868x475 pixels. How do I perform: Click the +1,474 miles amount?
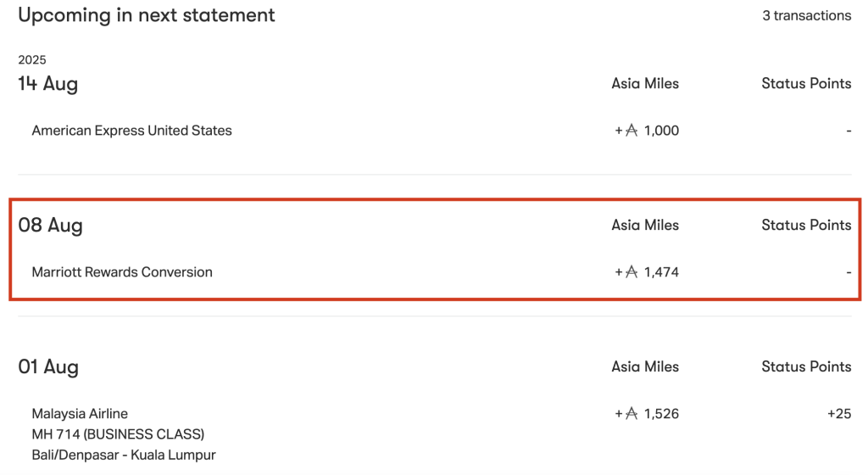coord(647,272)
